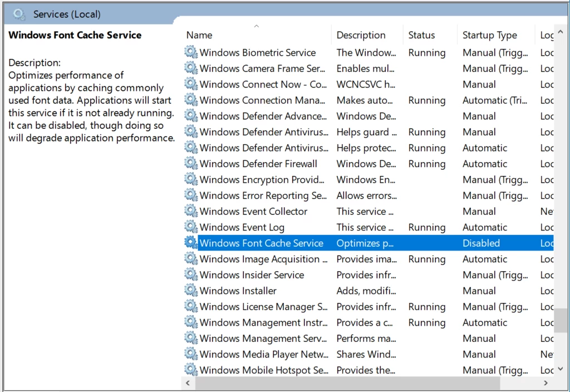The image size is (570, 392).
Task: Click the Services (Local) header magnifier-gear icon
Action: (x=19, y=14)
